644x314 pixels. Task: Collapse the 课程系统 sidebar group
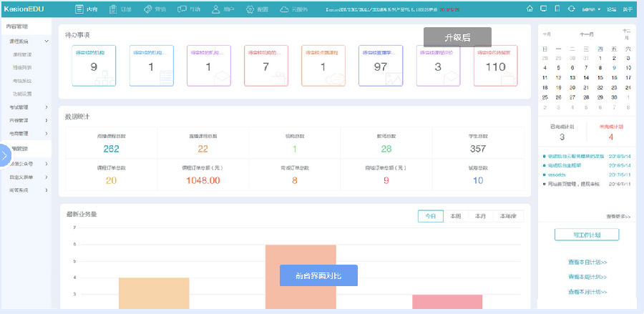point(47,41)
